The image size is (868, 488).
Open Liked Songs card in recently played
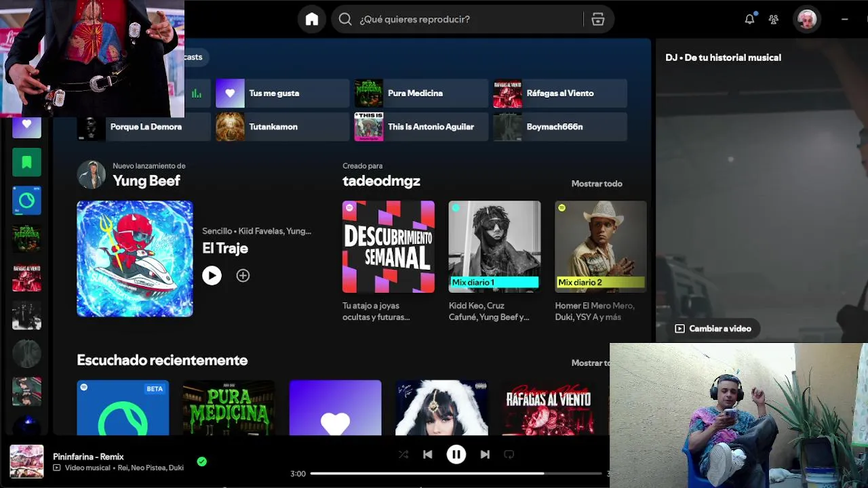pos(335,407)
